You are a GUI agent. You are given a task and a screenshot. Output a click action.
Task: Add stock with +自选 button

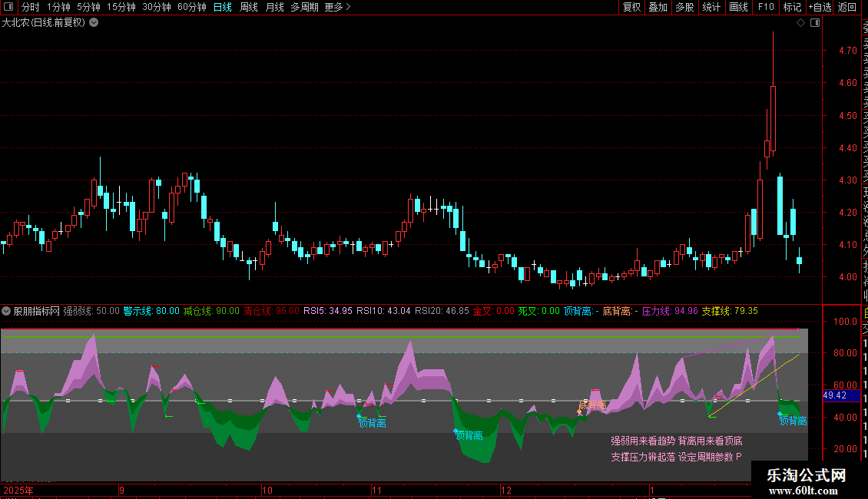(x=820, y=7)
